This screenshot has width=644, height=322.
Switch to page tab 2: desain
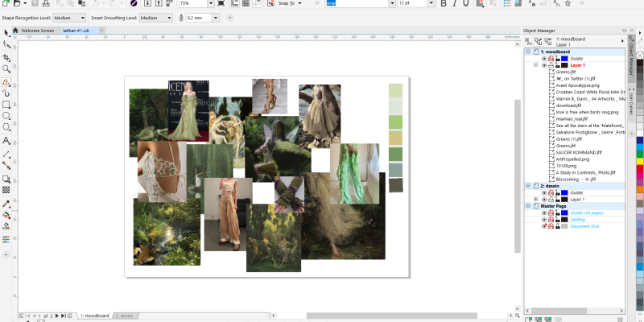pos(125,316)
